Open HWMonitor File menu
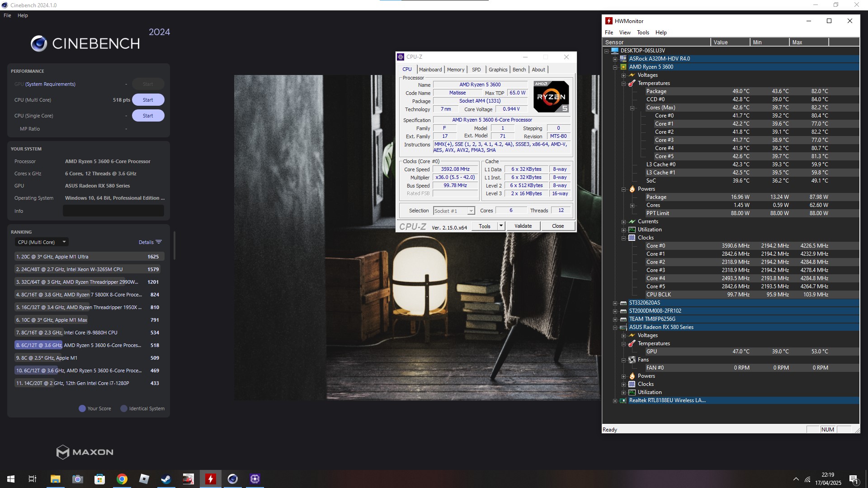The image size is (868, 488). tap(609, 33)
